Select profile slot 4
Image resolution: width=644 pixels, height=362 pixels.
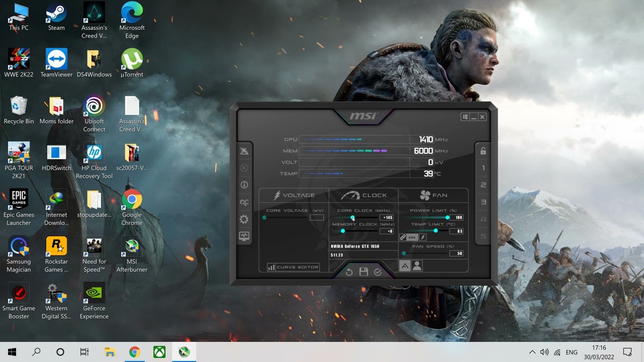(x=483, y=219)
